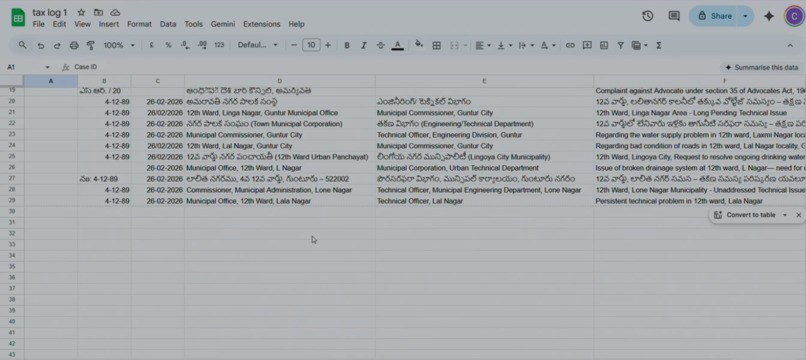Collapse the menus with the chevron
Image resolution: width=806 pixels, height=360 pixels.
click(790, 45)
